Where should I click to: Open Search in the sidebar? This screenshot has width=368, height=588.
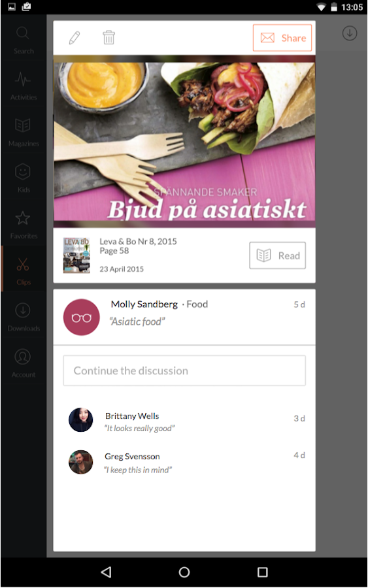[x=24, y=40]
